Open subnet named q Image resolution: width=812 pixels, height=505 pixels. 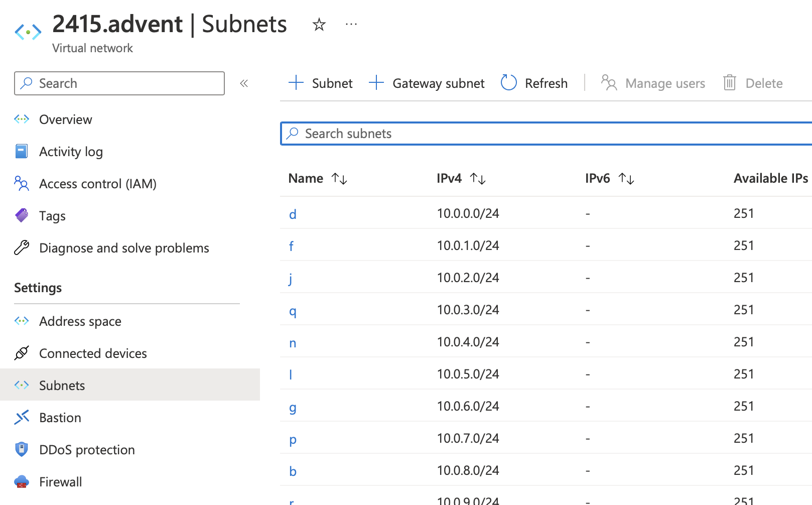293,311
